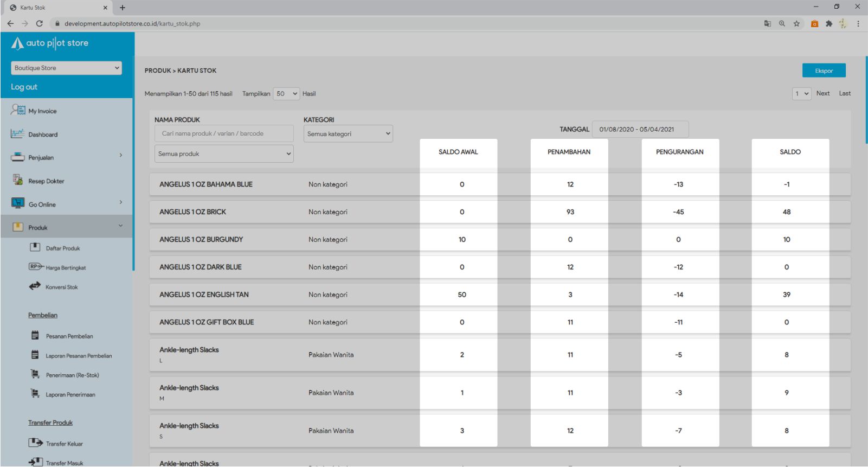The height and width of the screenshot is (467, 868).
Task: Open the Boutique Store selector dropdown
Action: (x=66, y=68)
